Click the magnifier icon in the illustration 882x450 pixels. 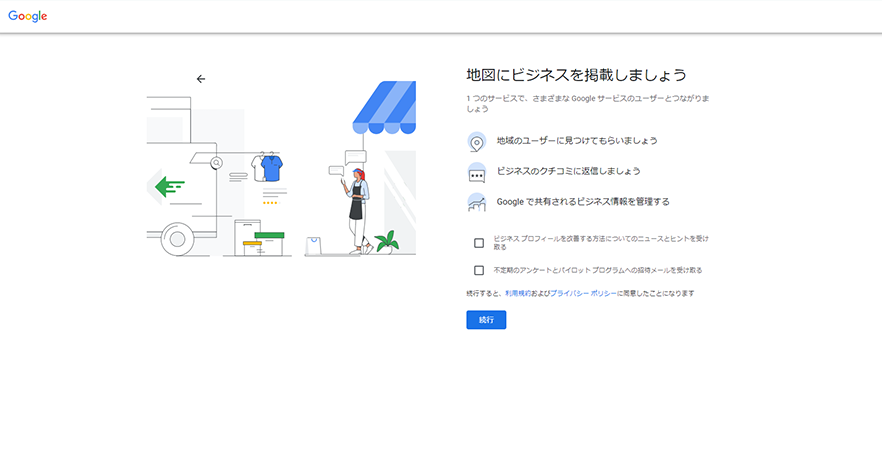tap(216, 162)
